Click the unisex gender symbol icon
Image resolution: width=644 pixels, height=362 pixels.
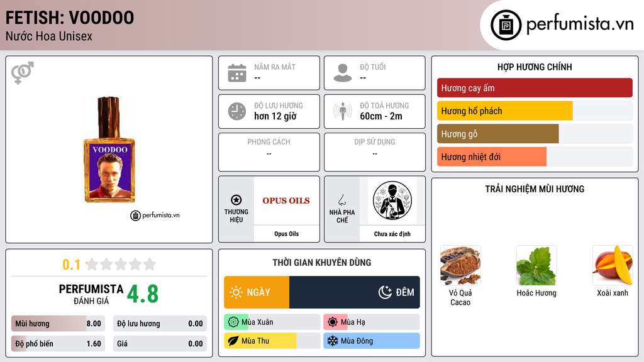pyautogui.click(x=22, y=73)
